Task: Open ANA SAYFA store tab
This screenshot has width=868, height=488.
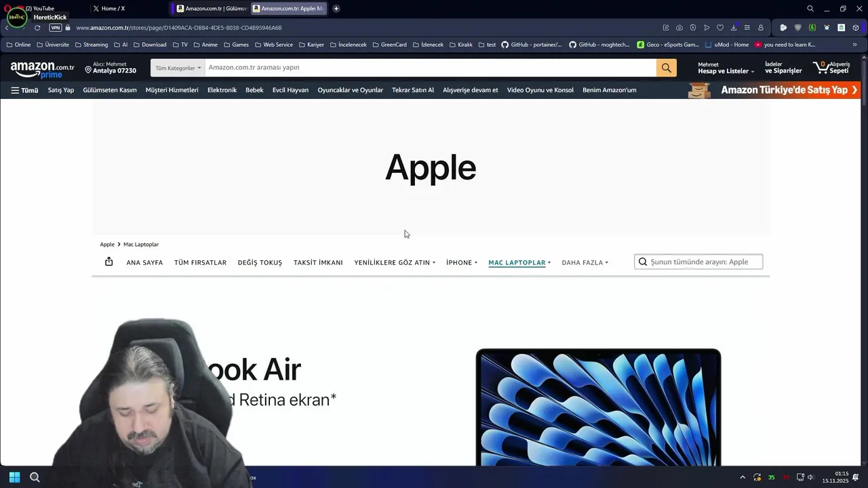Action: 144,262
